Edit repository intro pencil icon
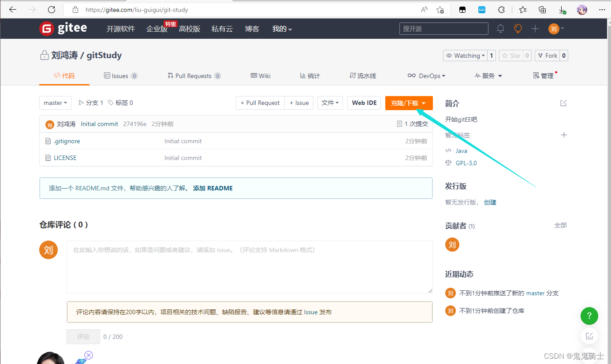This screenshot has height=364, width=611. [563, 103]
